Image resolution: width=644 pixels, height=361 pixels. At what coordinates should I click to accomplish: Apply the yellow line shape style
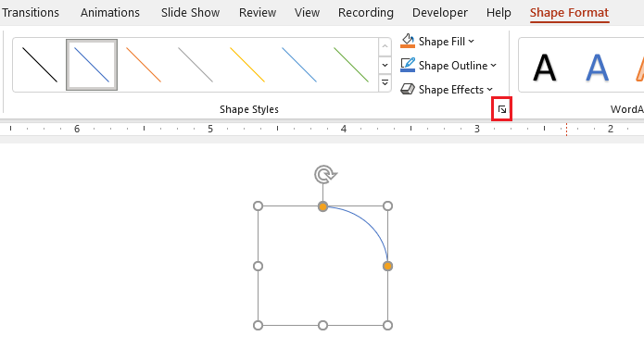point(247,65)
